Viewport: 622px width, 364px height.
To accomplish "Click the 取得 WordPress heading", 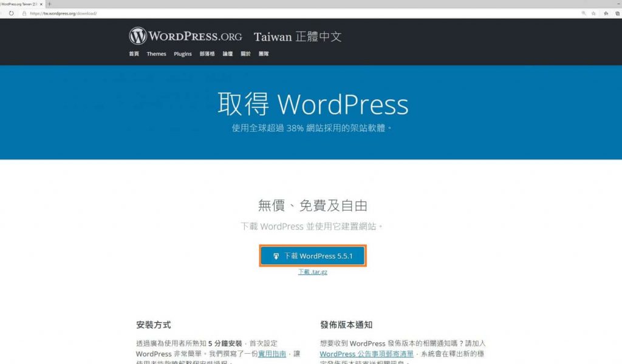I will [313, 104].
